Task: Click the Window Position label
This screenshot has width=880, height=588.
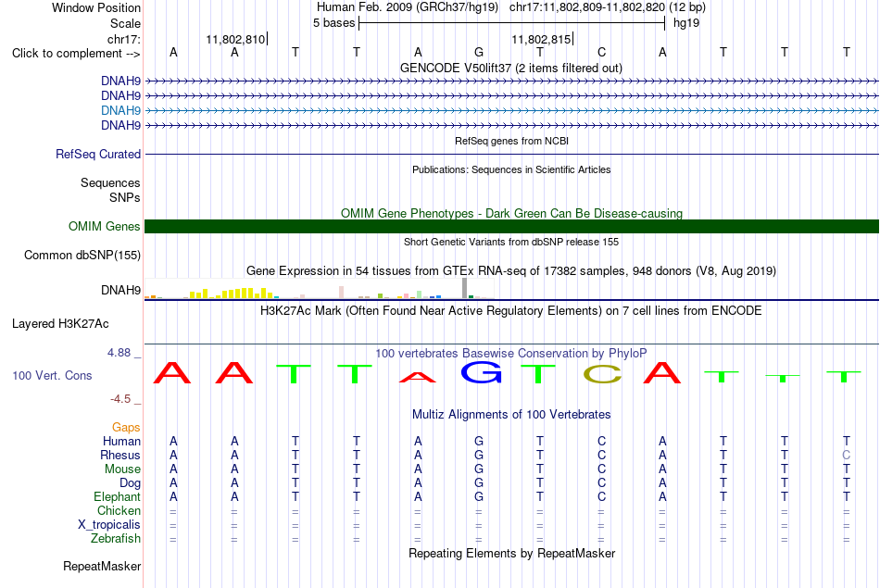Action: click(x=96, y=7)
